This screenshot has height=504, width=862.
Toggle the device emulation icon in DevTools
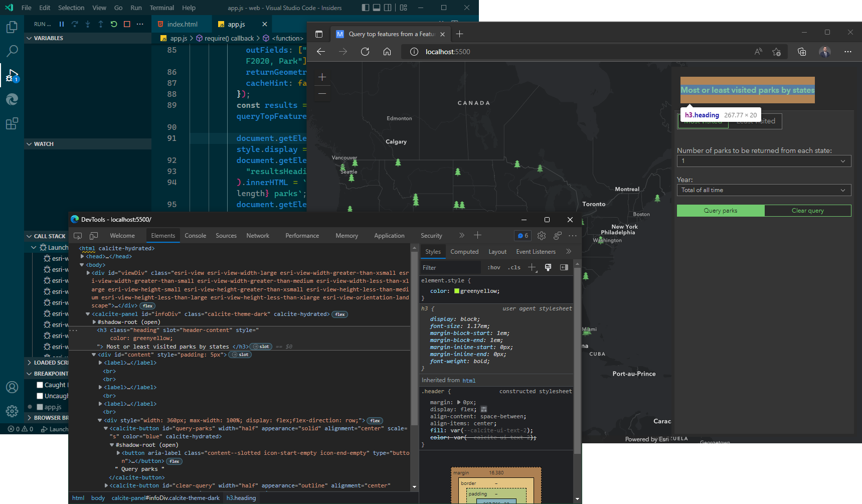click(93, 235)
